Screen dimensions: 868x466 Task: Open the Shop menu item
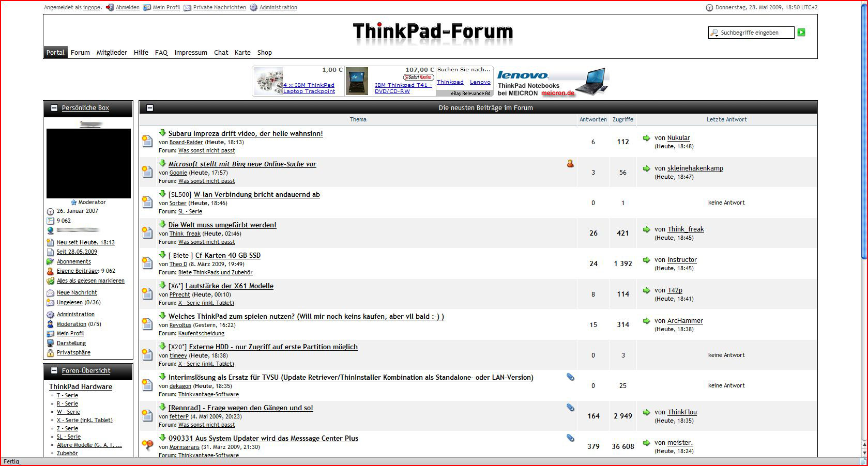click(x=265, y=52)
